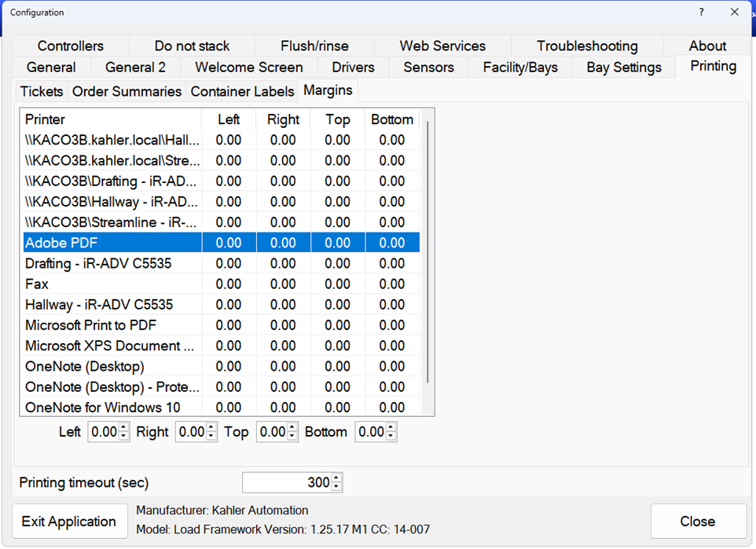Open the Troubleshooting tab
The image size is (756, 549).
click(587, 46)
